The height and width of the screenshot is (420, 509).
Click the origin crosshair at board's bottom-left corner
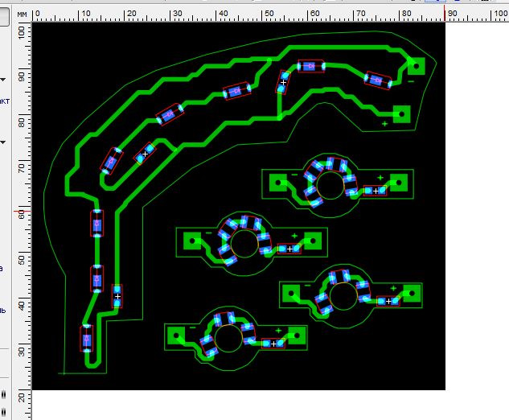click(x=64, y=373)
